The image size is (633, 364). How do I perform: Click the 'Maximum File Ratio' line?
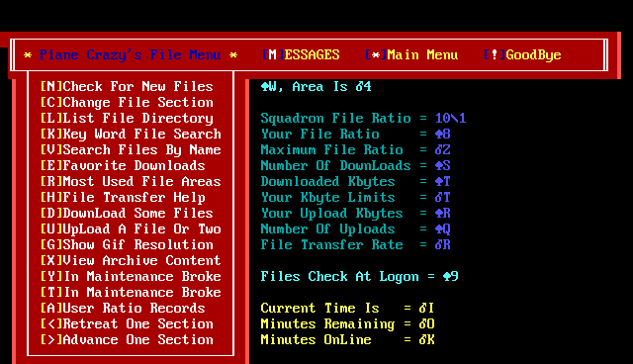coord(356,149)
